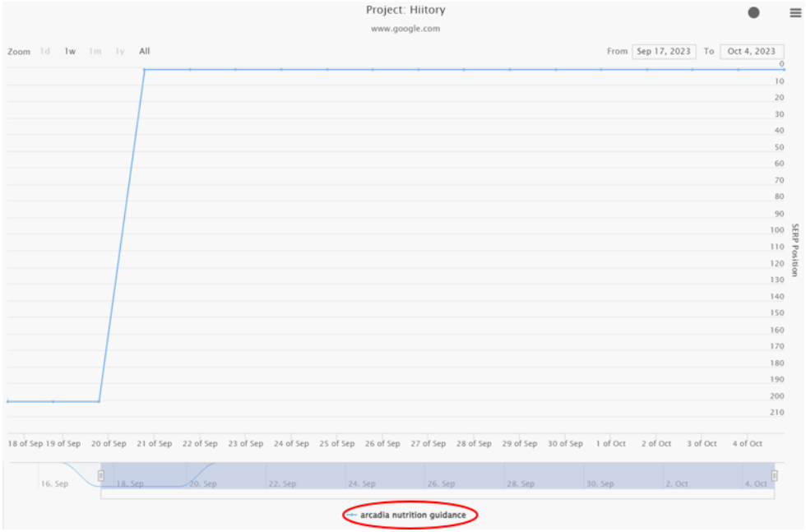Select the data point on 21 of Sep
Image resolution: width=806 pixels, height=532 pixels.
[145, 70]
